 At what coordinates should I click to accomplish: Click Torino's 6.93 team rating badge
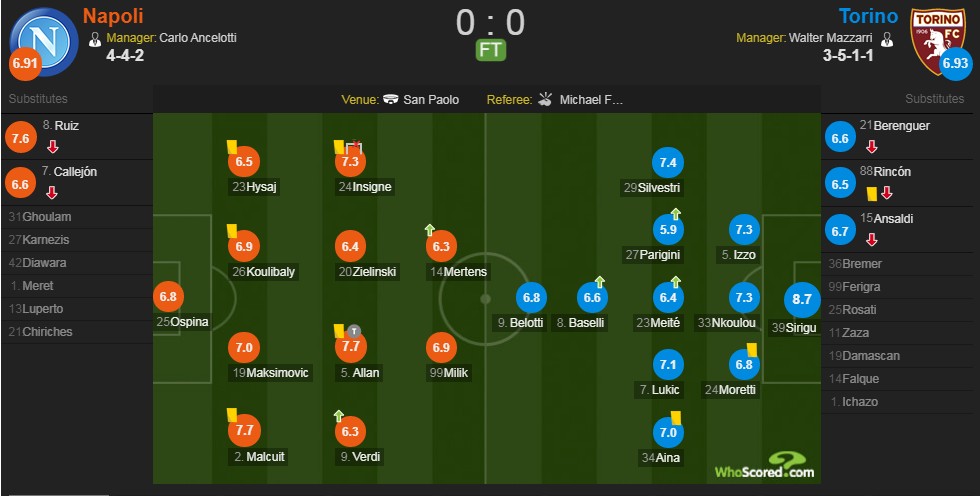(956, 64)
